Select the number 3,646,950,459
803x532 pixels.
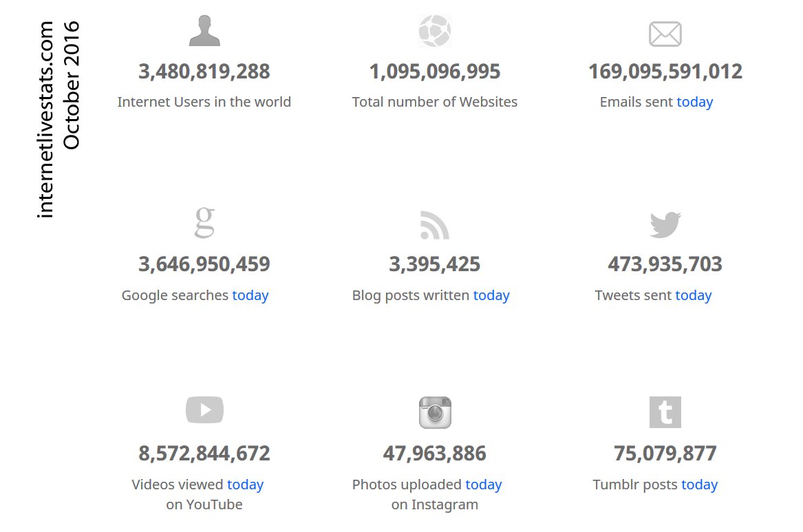click(204, 264)
